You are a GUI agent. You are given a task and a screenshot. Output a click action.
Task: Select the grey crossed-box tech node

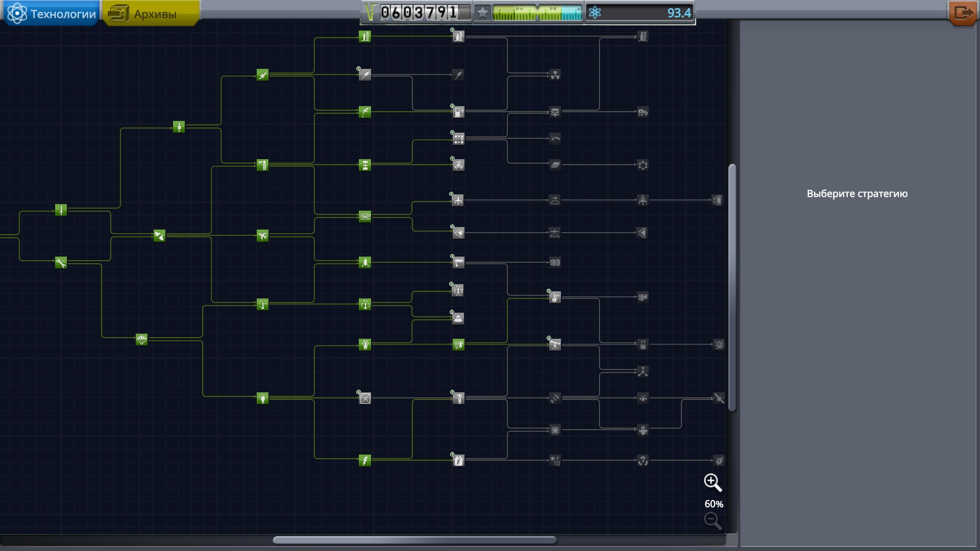(x=365, y=398)
